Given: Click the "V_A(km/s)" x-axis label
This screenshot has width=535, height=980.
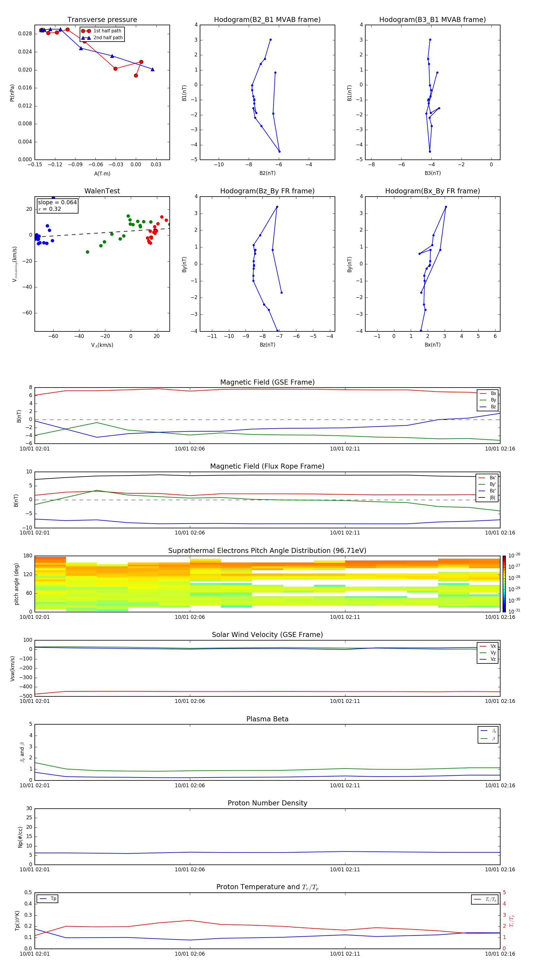Looking at the screenshot, I should 102,345.
